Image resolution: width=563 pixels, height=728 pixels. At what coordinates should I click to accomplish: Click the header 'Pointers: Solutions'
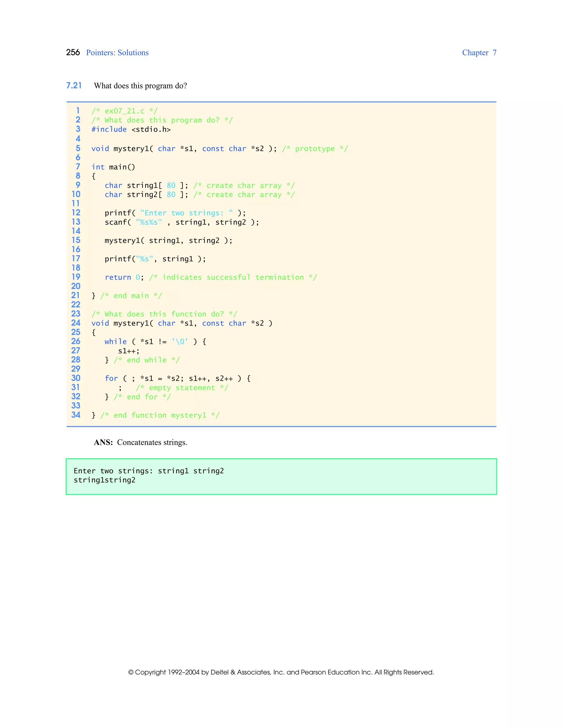tap(117, 53)
